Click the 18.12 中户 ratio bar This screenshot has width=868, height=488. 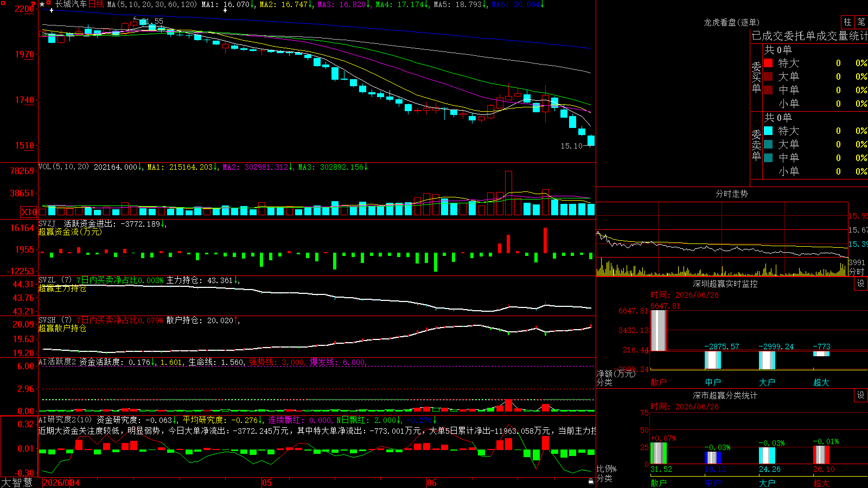point(713,458)
